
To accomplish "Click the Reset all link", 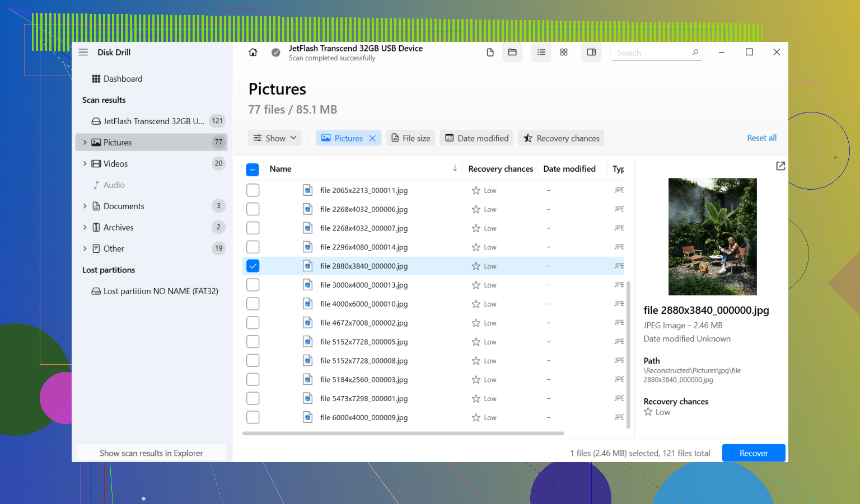I will tap(761, 138).
